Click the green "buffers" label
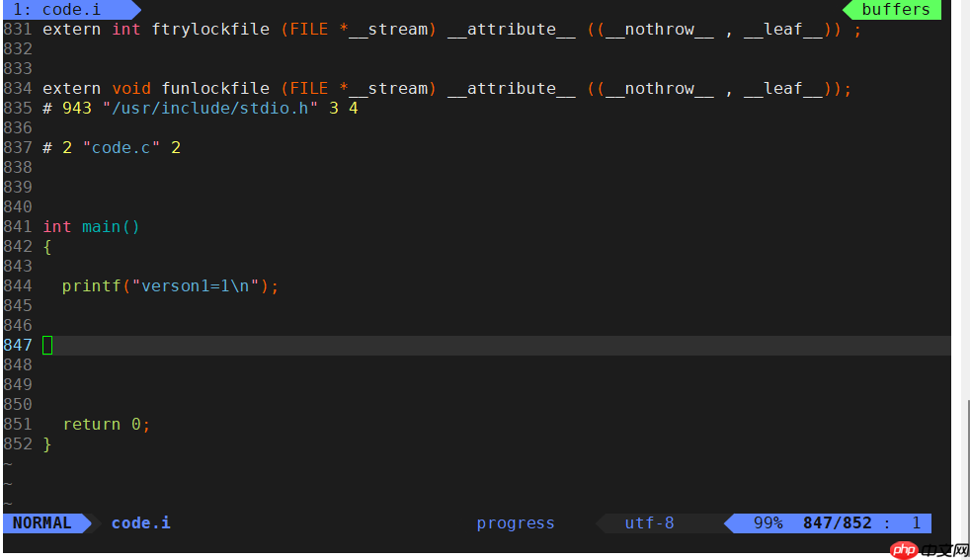This screenshot has height=560, width=970. [895, 9]
